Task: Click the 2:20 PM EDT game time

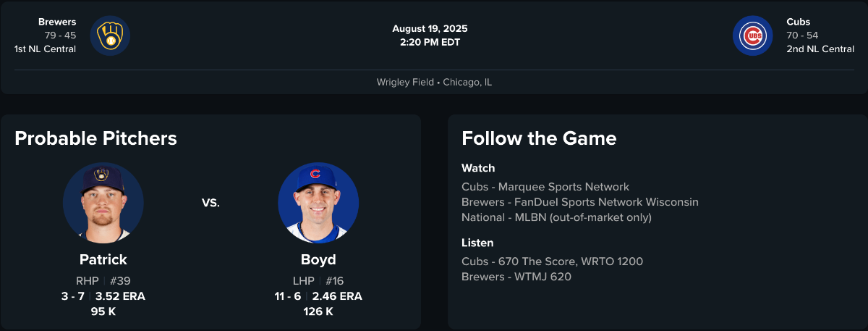Action: pyautogui.click(x=430, y=42)
